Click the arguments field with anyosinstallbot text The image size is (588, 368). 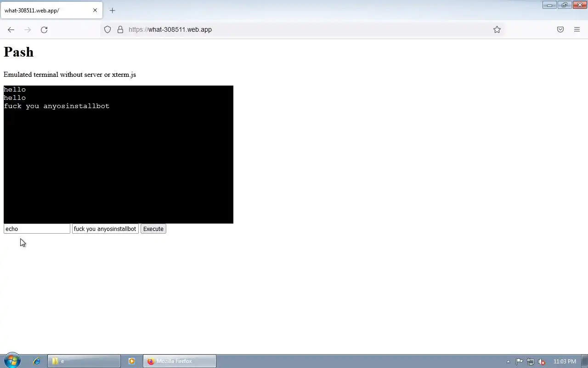(105, 229)
